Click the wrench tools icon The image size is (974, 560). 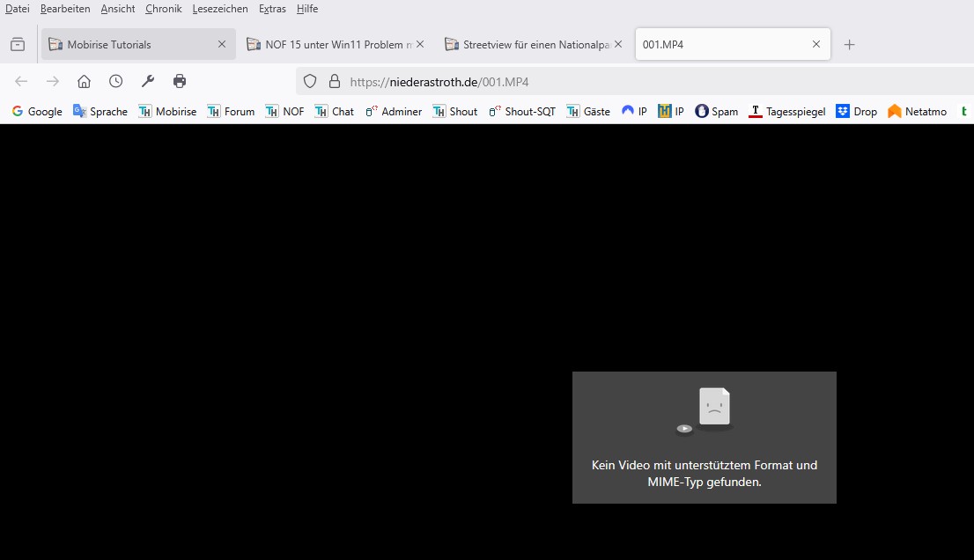pyautogui.click(x=148, y=81)
